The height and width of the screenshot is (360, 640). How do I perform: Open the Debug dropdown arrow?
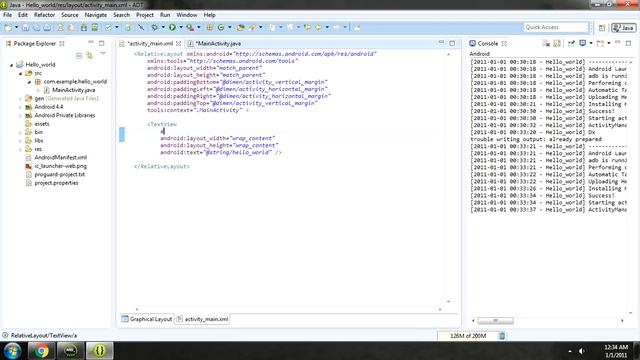[163, 27]
